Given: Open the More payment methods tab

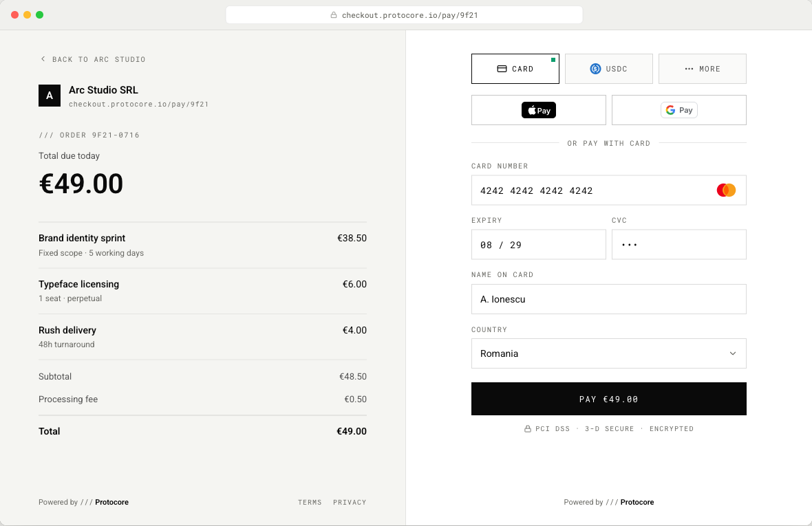Looking at the screenshot, I should [702, 69].
